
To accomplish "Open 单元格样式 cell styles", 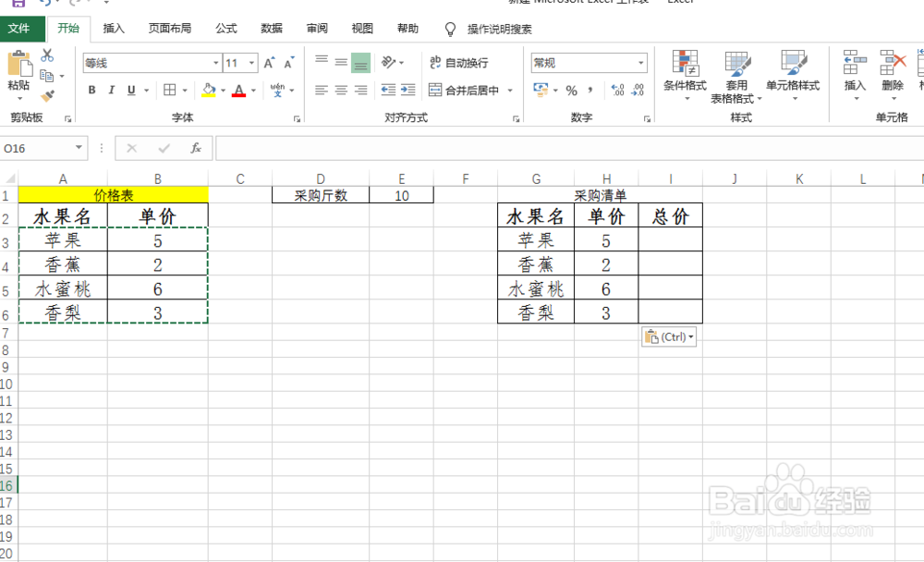I will point(793,76).
